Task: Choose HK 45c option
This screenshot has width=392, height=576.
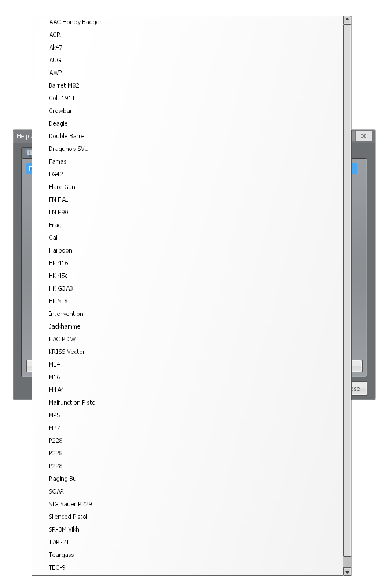Action: click(x=187, y=276)
